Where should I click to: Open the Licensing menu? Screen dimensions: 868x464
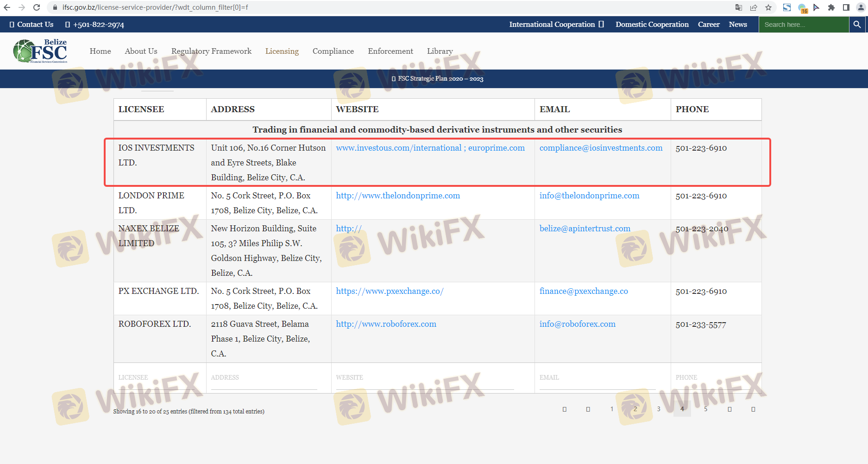tap(282, 51)
